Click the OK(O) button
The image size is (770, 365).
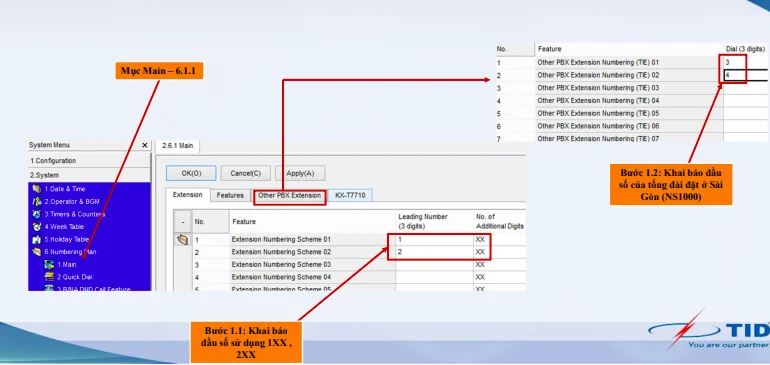pyautogui.click(x=191, y=173)
